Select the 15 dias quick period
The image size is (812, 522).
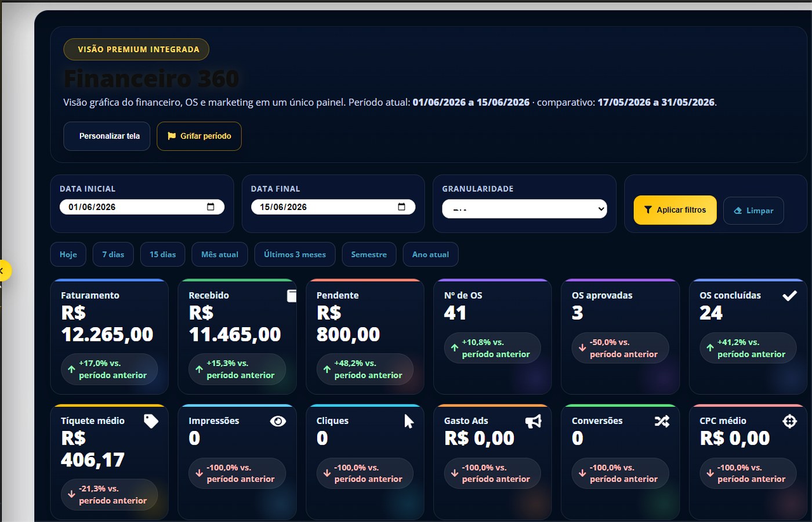click(162, 255)
